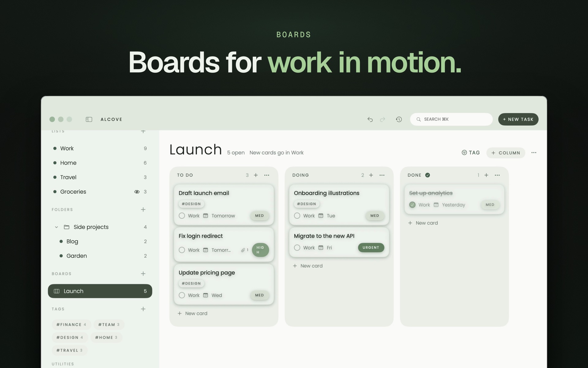Mark Migrate to the new API complete
588x368 pixels.
pyautogui.click(x=297, y=247)
